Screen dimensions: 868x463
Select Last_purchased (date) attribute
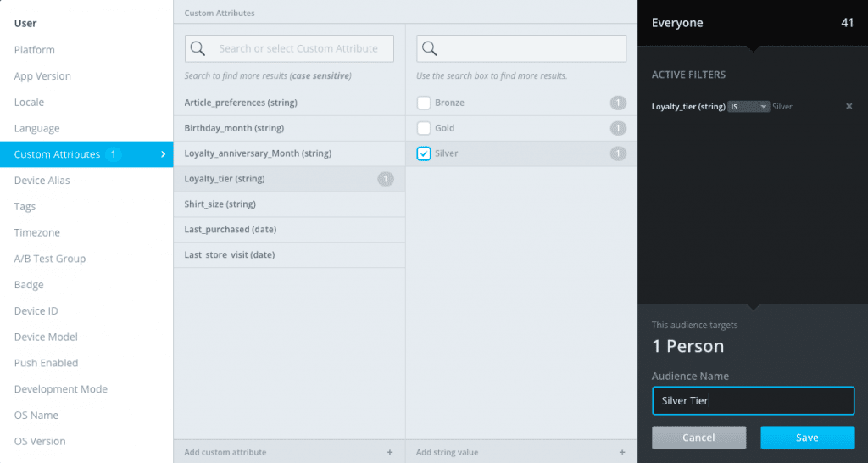[231, 230]
